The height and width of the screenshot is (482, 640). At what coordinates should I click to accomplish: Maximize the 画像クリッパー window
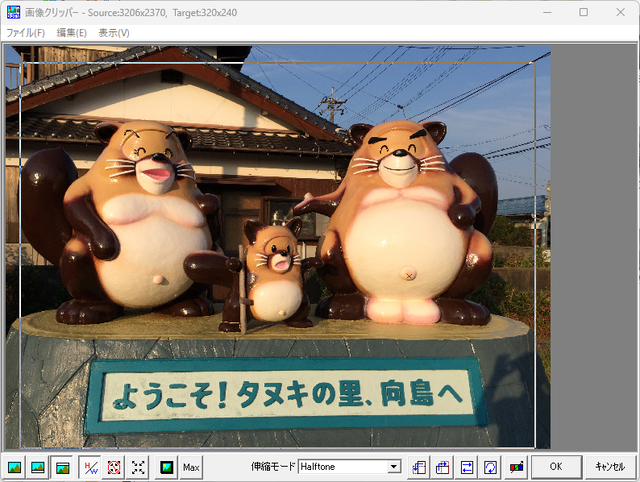coord(584,12)
